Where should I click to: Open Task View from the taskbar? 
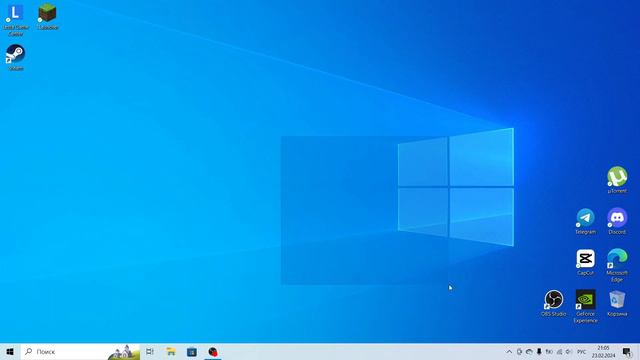point(150,351)
